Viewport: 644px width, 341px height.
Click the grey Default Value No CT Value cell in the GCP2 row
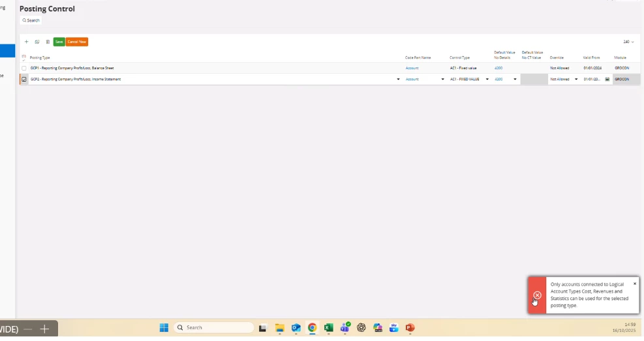point(534,80)
